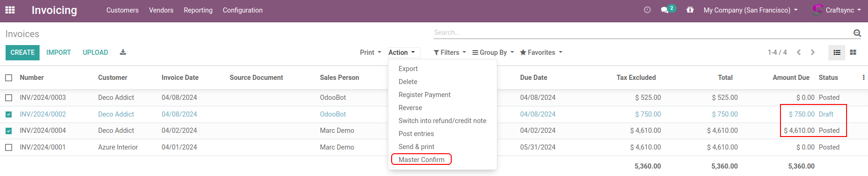Open the apps grid menu icon

(10, 10)
